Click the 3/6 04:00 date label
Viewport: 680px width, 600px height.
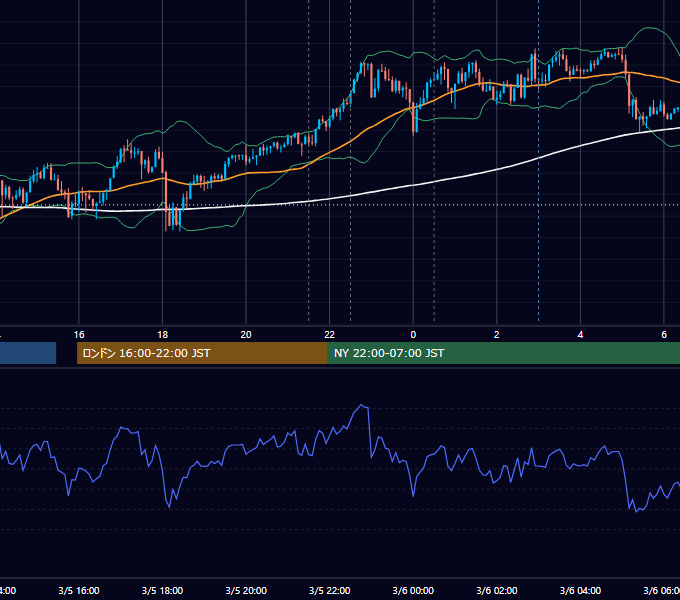click(x=580, y=590)
